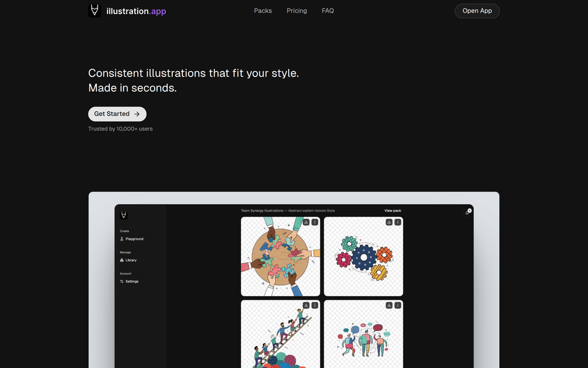Open more options on talking people illustration
The height and width of the screenshot is (368, 588).
[x=397, y=305]
